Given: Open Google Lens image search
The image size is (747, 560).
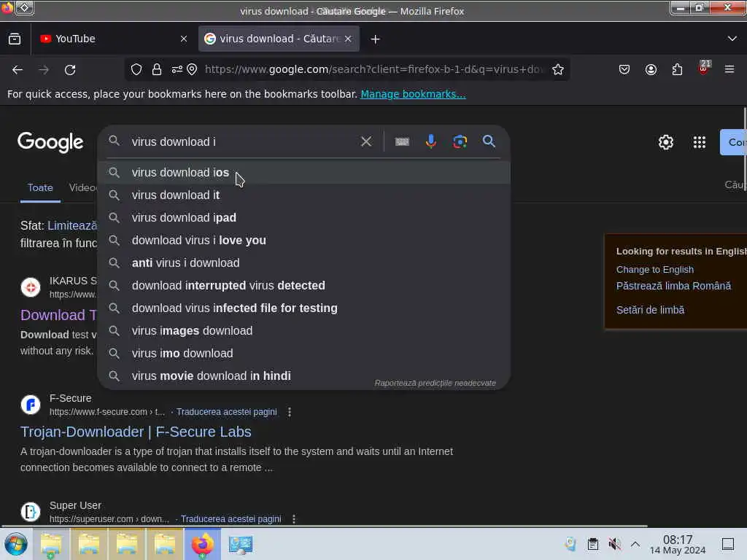Looking at the screenshot, I should (460, 141).
